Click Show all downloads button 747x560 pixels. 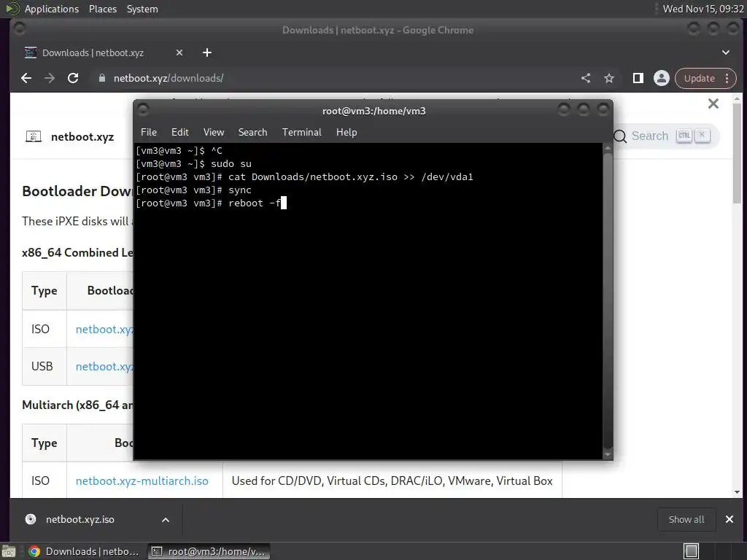point(686,519)
